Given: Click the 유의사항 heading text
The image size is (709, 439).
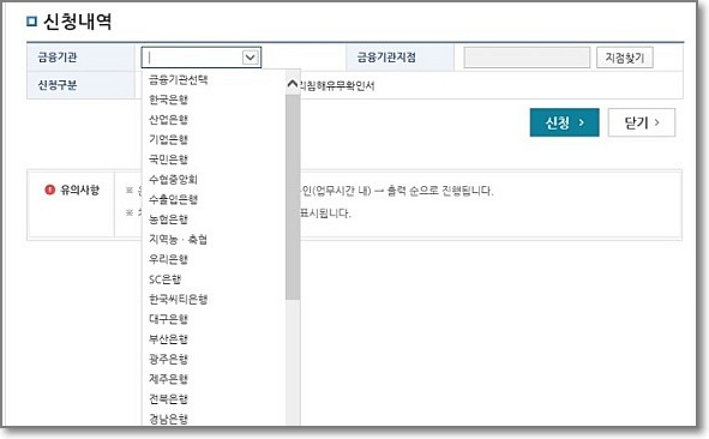Looking at the screenshot, I should [80, 190].
